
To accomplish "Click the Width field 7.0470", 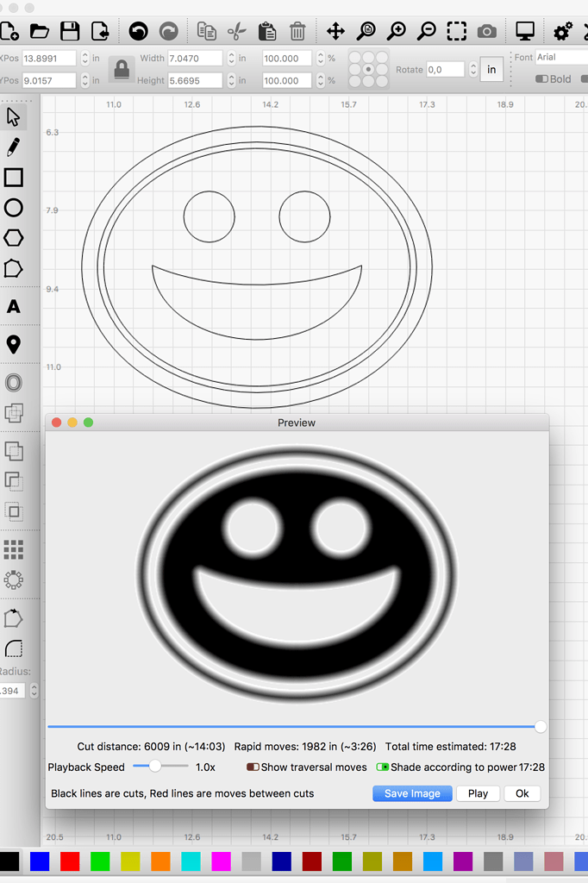I will [195, 58].
